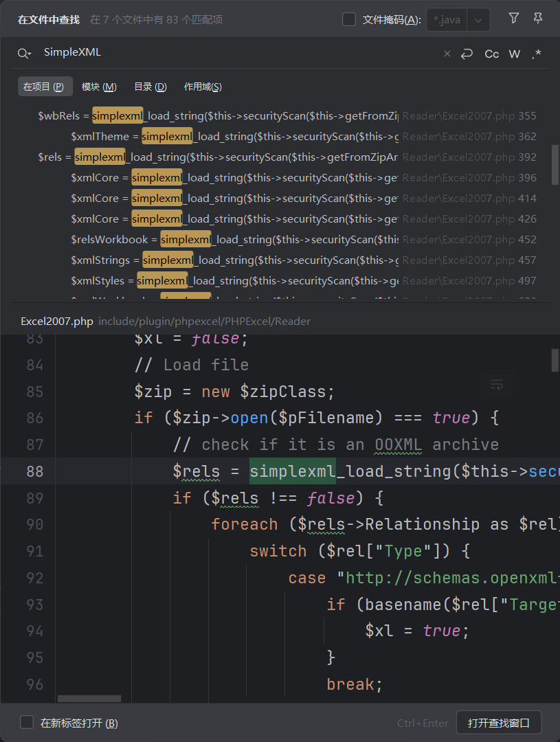Select $relsWorkbook result on line 452
Image resolution: width=560 pixels, height=742 pixels.
[x=280, y=240]
